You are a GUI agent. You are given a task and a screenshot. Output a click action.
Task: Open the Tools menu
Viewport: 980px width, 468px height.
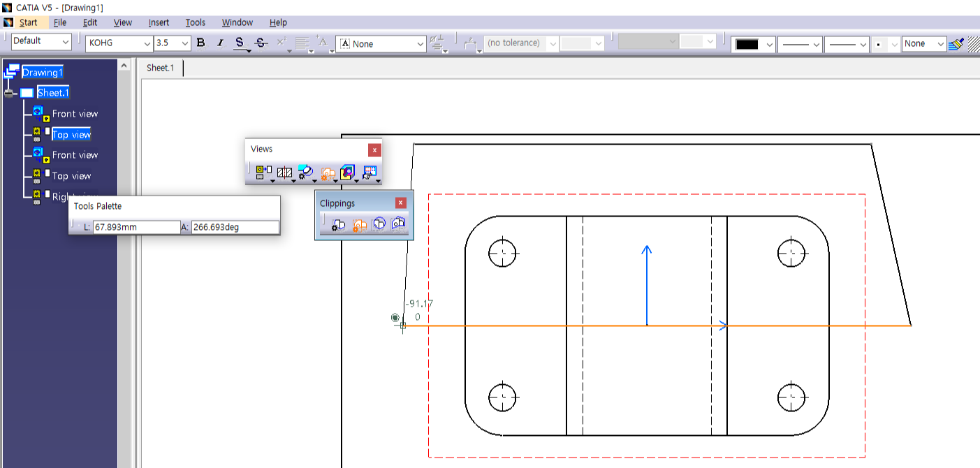pos(196,22)
